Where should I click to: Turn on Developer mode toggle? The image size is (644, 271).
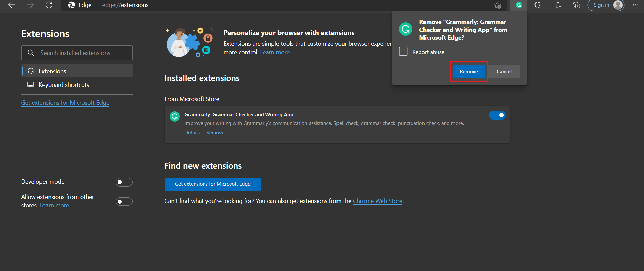pyautogui.click(x=124, y=182)
